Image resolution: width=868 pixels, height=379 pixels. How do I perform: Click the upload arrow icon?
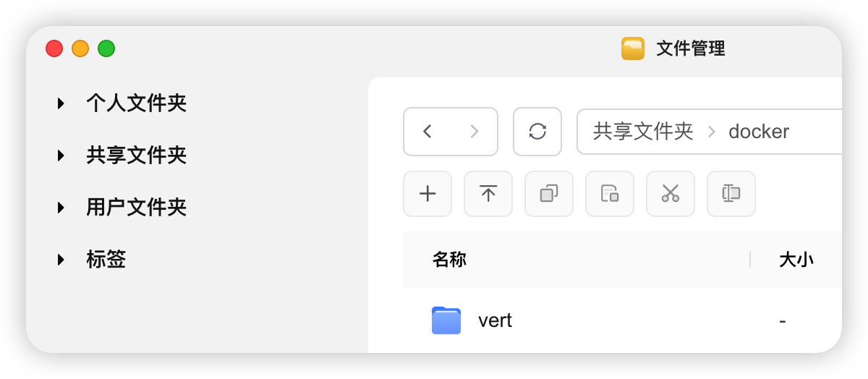tap(488, 194)
